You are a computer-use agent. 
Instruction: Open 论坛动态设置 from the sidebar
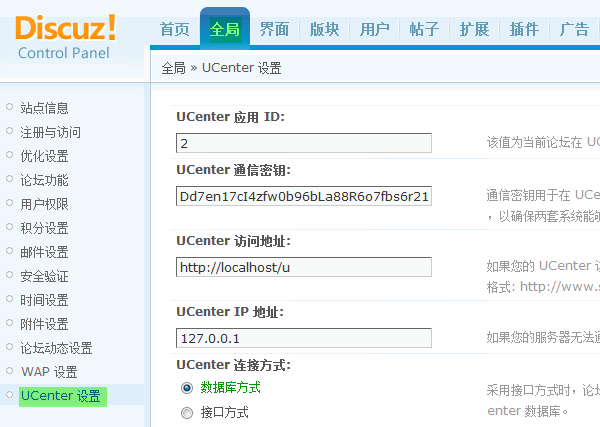pyautogui.click(x=56, y=348)
